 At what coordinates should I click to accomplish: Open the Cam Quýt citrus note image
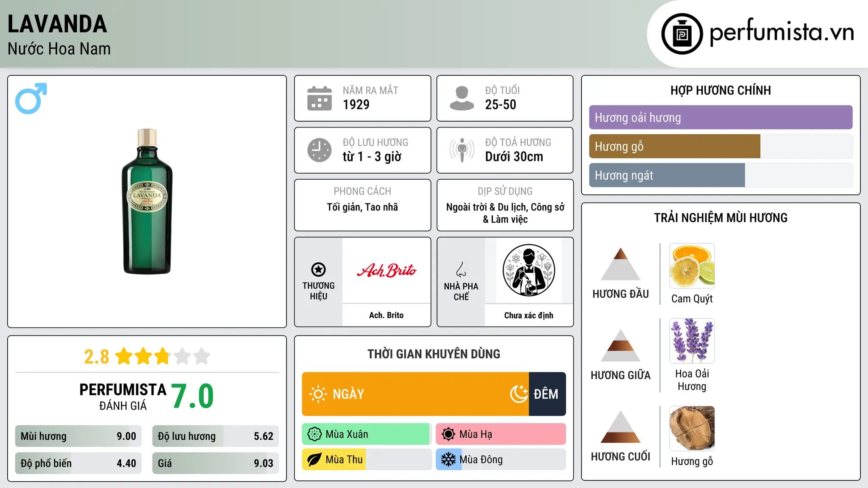pos(692,266)
